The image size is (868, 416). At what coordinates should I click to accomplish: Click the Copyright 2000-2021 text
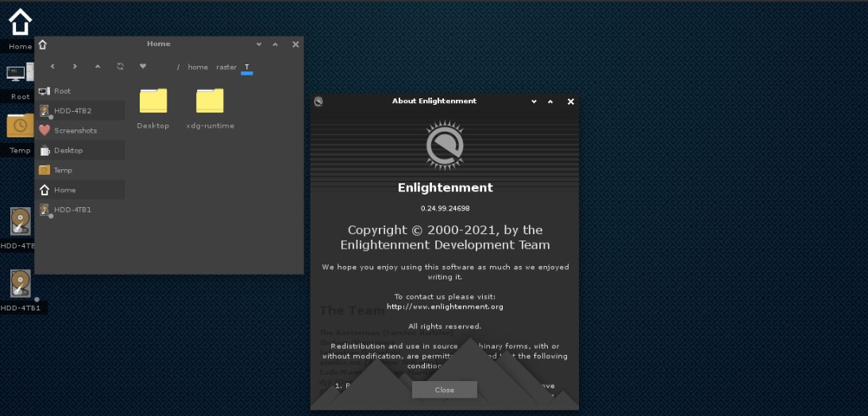(x=445, y=237)
